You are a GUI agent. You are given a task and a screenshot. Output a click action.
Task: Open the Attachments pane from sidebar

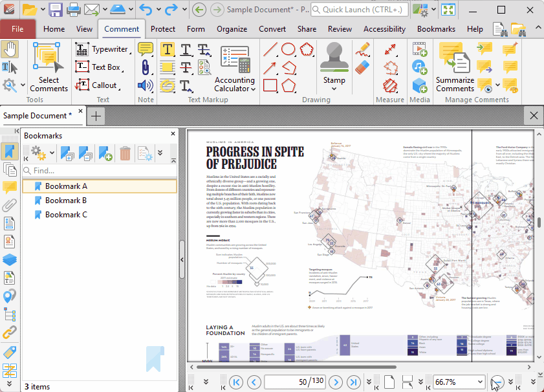[x=9, y=206]
